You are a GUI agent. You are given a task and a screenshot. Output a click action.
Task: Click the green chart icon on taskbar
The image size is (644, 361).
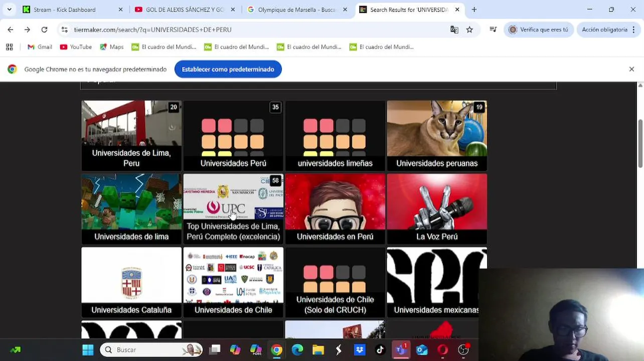point(16,350)
